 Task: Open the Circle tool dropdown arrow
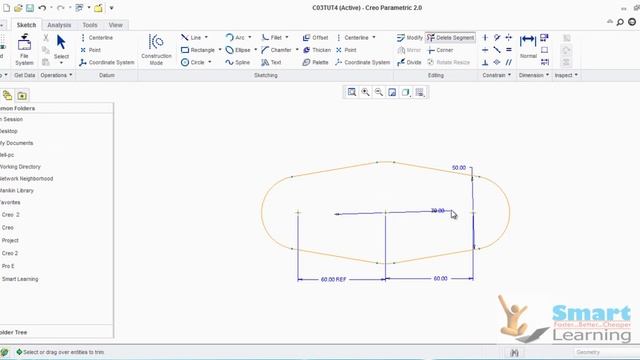coord(210,62)
